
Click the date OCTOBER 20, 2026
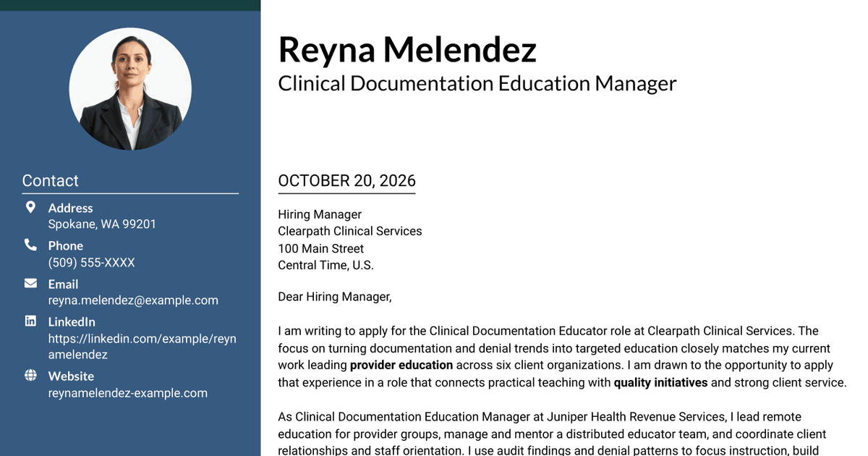[x=347, y=180]
